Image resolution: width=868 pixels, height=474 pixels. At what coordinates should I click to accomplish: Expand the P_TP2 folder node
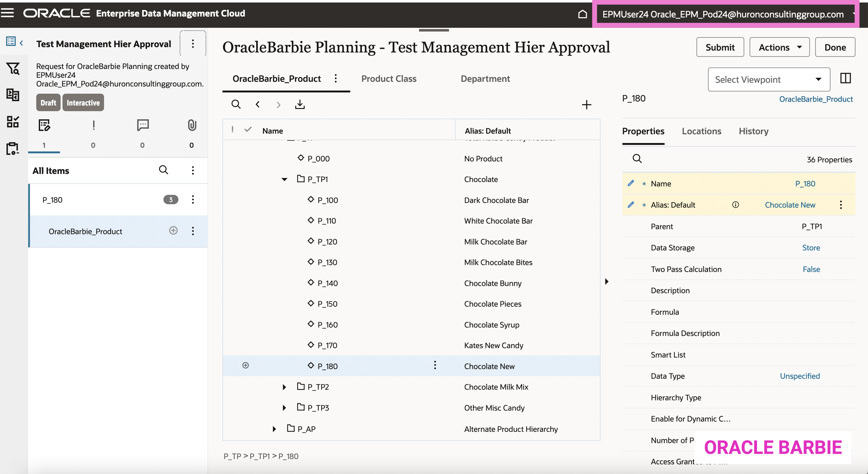[284, 387]
